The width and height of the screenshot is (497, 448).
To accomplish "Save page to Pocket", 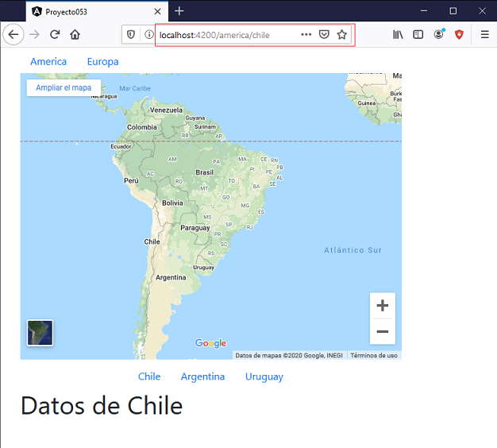I will pos(324,34).
